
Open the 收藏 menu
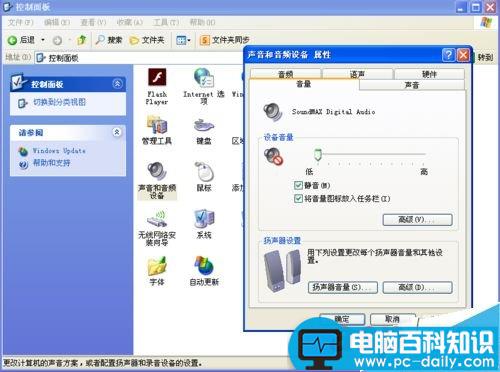coord(130,22)
